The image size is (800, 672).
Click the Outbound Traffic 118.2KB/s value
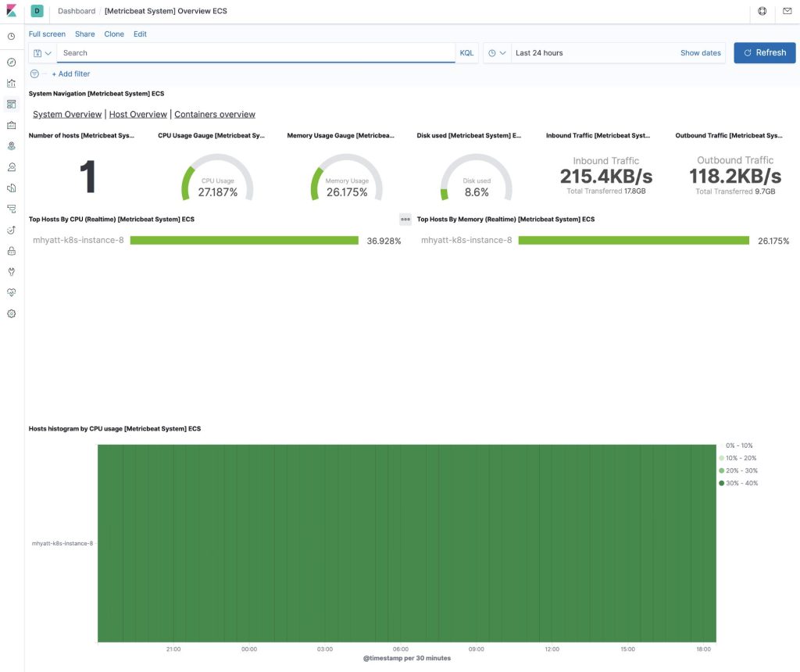[735, 177]
